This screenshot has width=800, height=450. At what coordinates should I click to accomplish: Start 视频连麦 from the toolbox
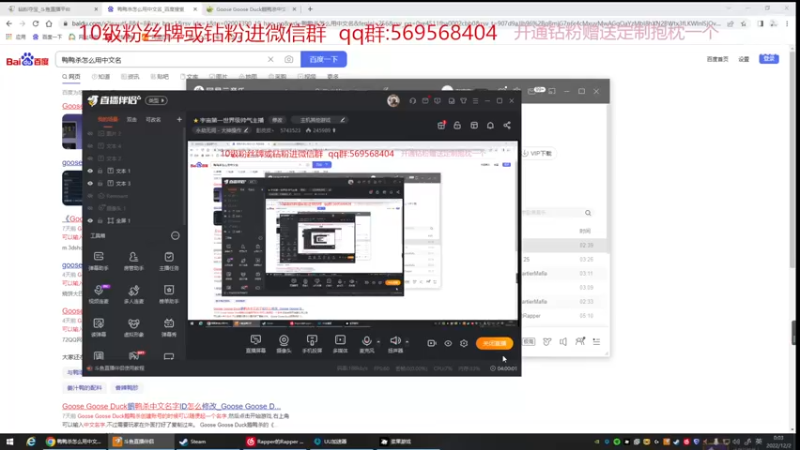98,294
